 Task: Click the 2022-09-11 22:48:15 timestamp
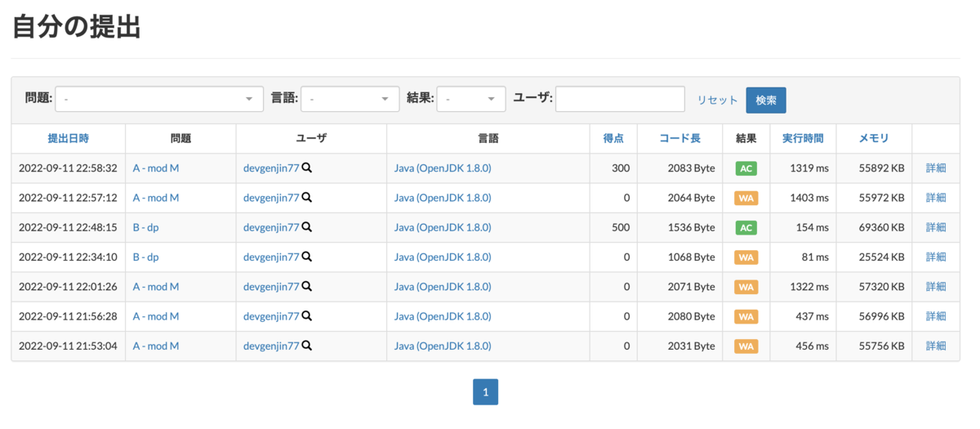tap(68, 227)
